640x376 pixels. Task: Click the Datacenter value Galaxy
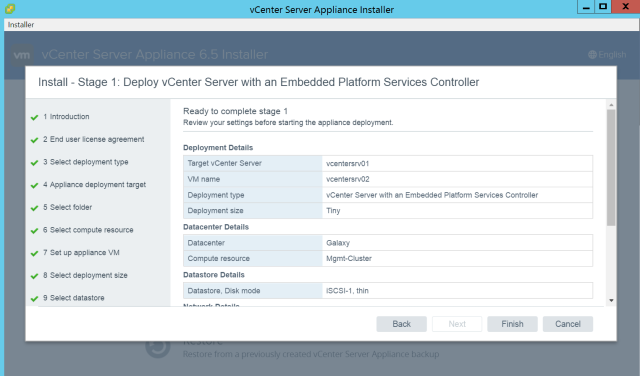click(x=338, y=243)
